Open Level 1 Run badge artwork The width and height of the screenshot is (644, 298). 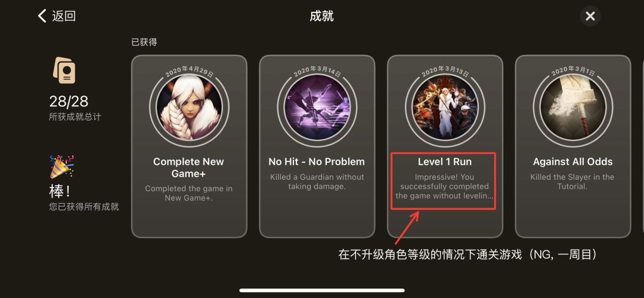[x=445, y=108]
